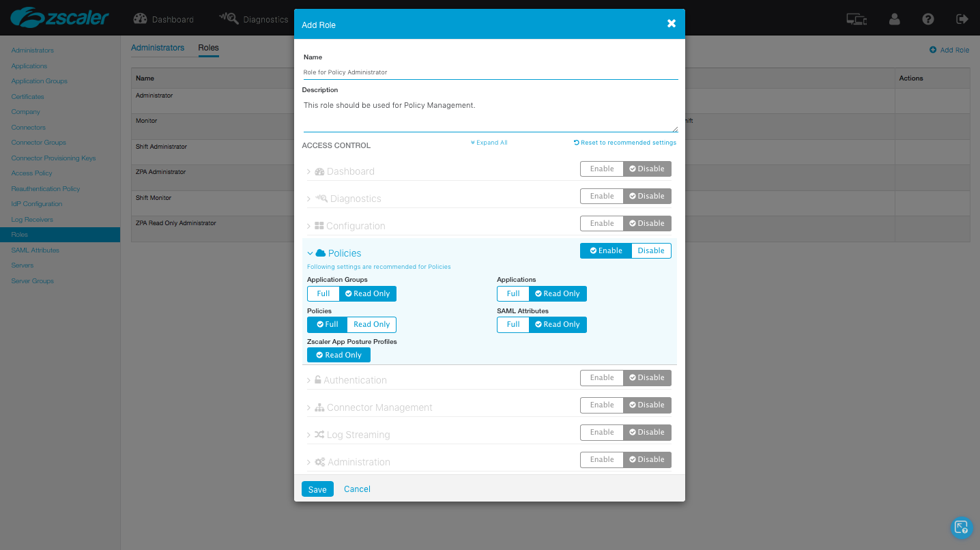The image size is (980, 550).
Task: Close the Add Role dialog
Action: point(672,24)
